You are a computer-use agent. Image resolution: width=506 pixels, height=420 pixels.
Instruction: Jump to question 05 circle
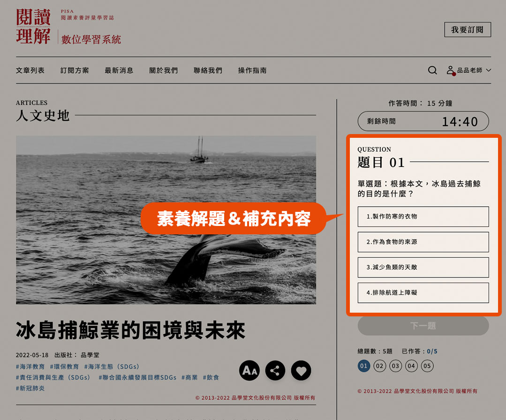coord(427,366)
